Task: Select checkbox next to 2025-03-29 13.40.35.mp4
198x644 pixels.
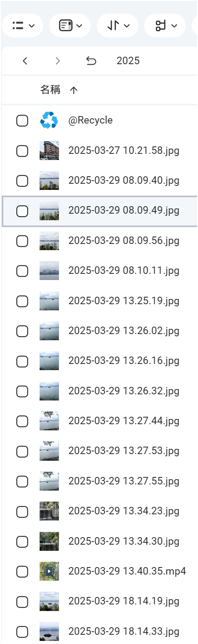Action: click(22, 571)
